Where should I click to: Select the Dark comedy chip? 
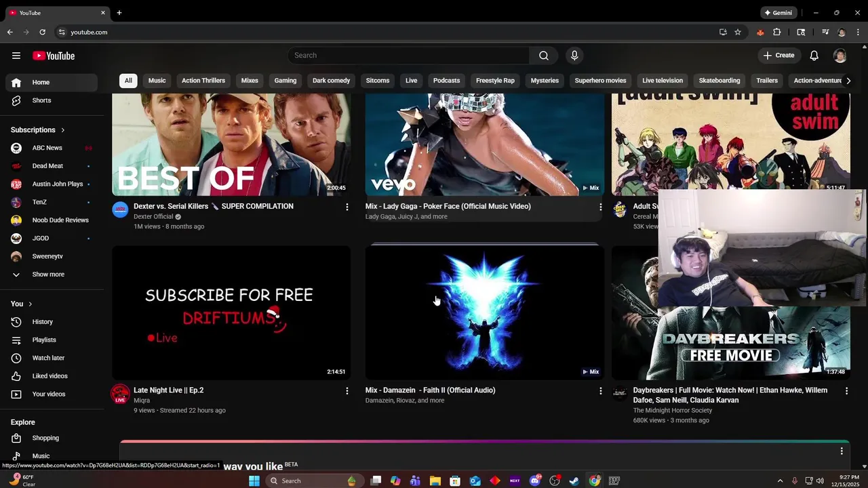coord(331,81)
